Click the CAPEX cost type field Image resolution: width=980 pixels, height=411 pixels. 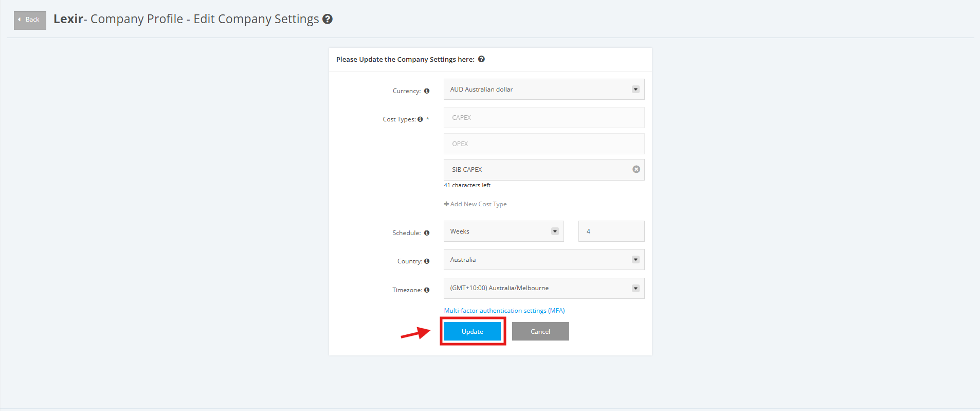pyautogui.click(x=544, y=118)
